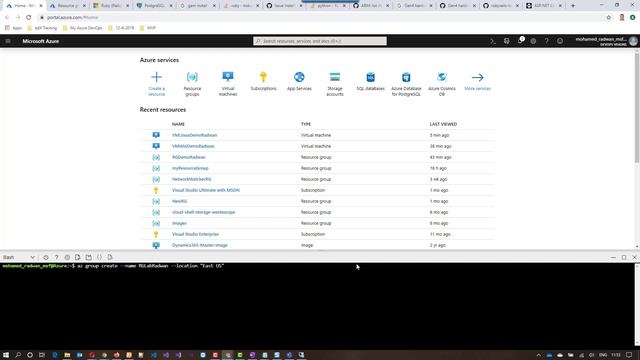Open NetworkWatcherRG link
Screen dimensions: 640x360
[191, 179]
